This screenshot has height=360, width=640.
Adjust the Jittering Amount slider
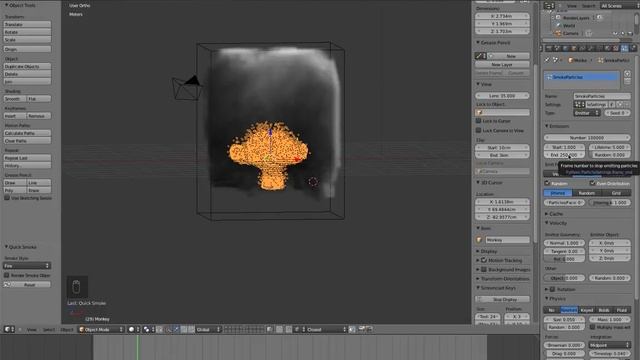[610, 202]
